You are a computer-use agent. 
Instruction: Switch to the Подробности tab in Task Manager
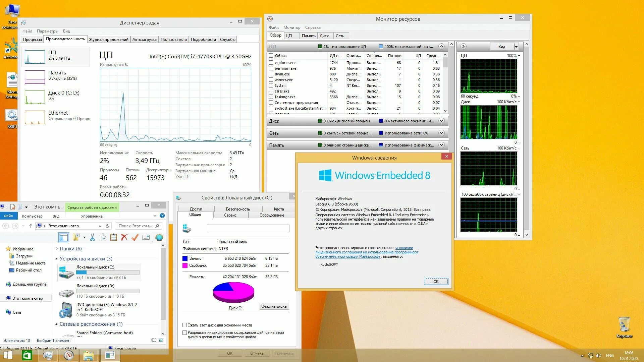(203, 40)
